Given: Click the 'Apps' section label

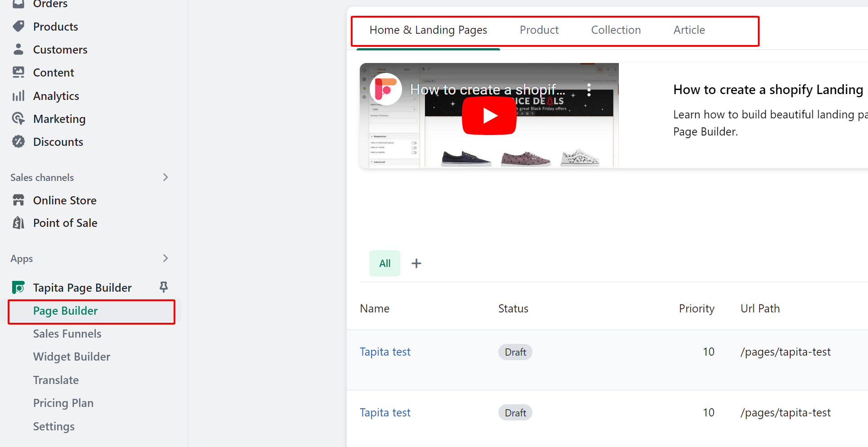Looking at the screenshot, I should (x=22, y=259).
